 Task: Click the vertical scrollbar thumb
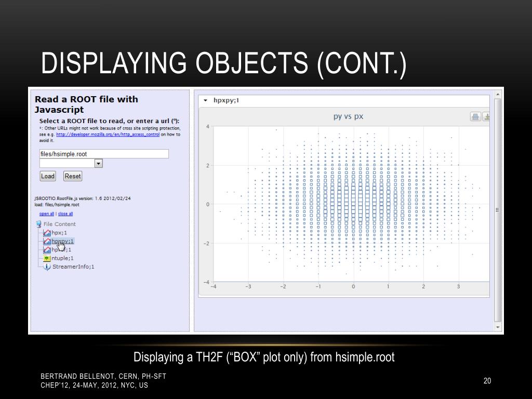point(498,210)
